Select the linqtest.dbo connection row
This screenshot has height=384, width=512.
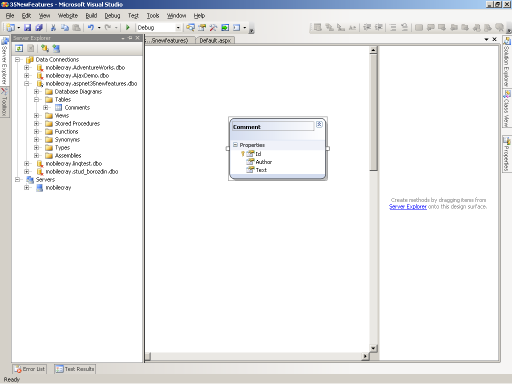tap(74, 164)
